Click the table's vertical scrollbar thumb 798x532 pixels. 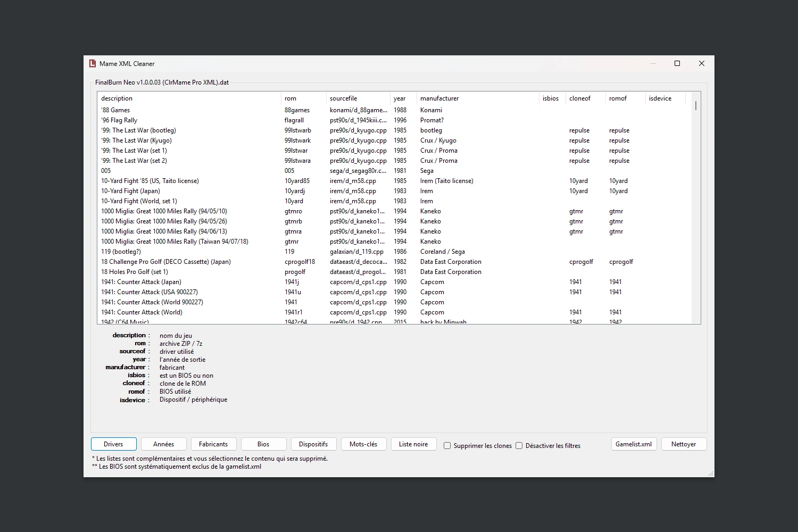pos(696,105)
